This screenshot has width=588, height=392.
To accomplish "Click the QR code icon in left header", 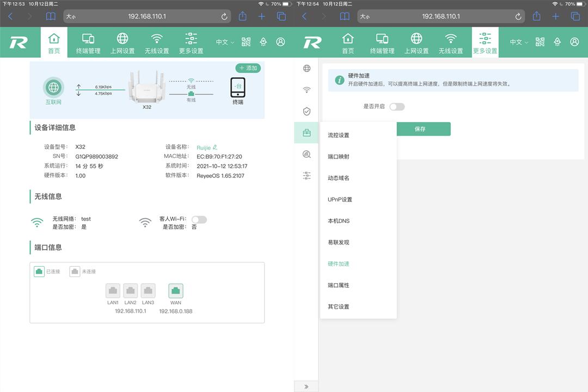I will pos(246,42).
